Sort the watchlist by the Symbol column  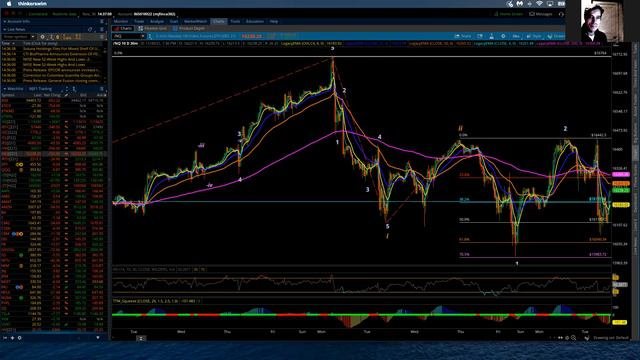8,95
